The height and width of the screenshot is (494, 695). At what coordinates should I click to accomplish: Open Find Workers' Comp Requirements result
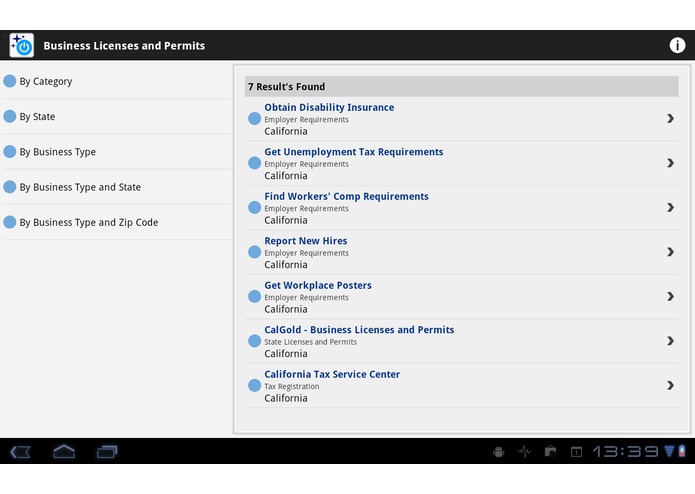461,208
